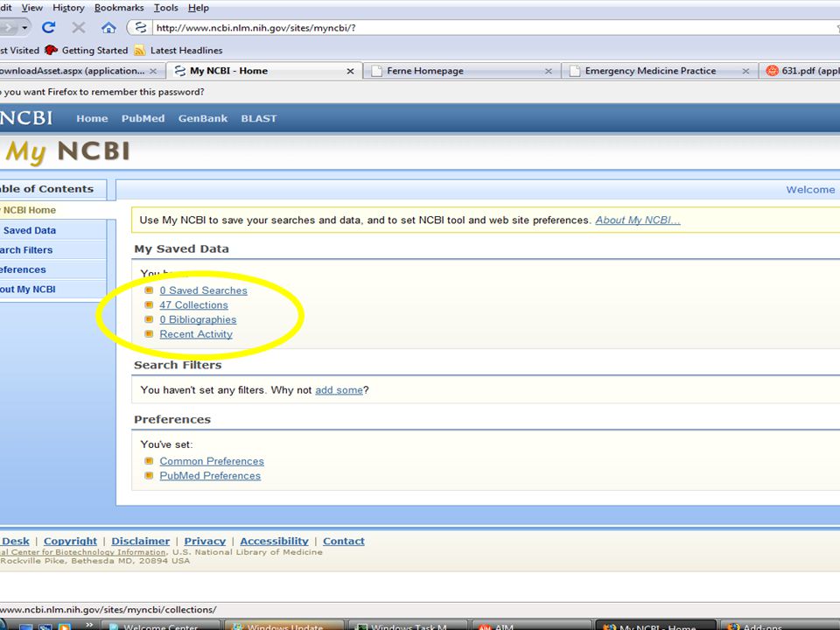Viewport: 840px width, 630px height.
Task: Open the Tools menu
Action: pyautogui.click(x=166, y=8)
